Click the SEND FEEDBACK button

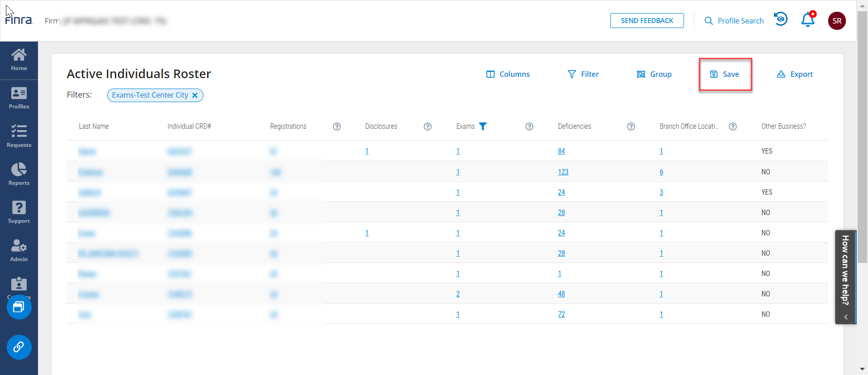tap(647, 21)
